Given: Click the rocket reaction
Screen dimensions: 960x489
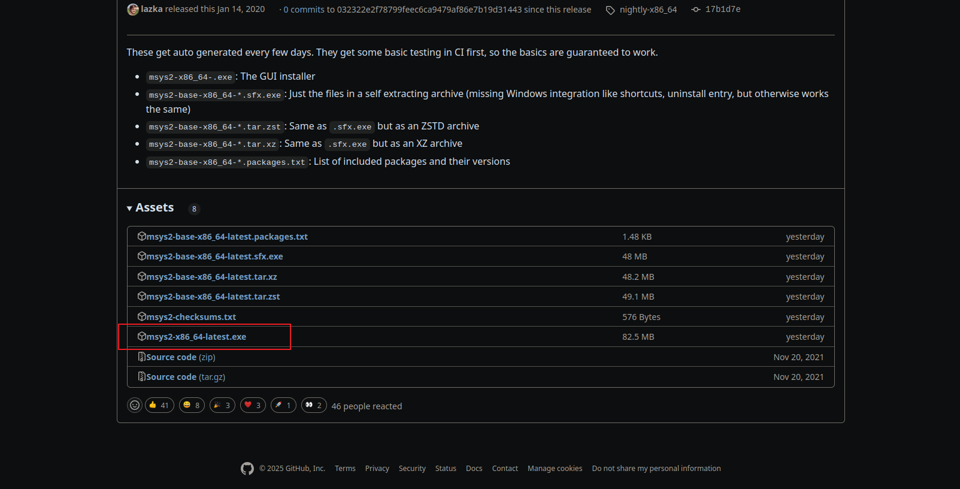Looking at the screenshot, I should coord(284,405).
